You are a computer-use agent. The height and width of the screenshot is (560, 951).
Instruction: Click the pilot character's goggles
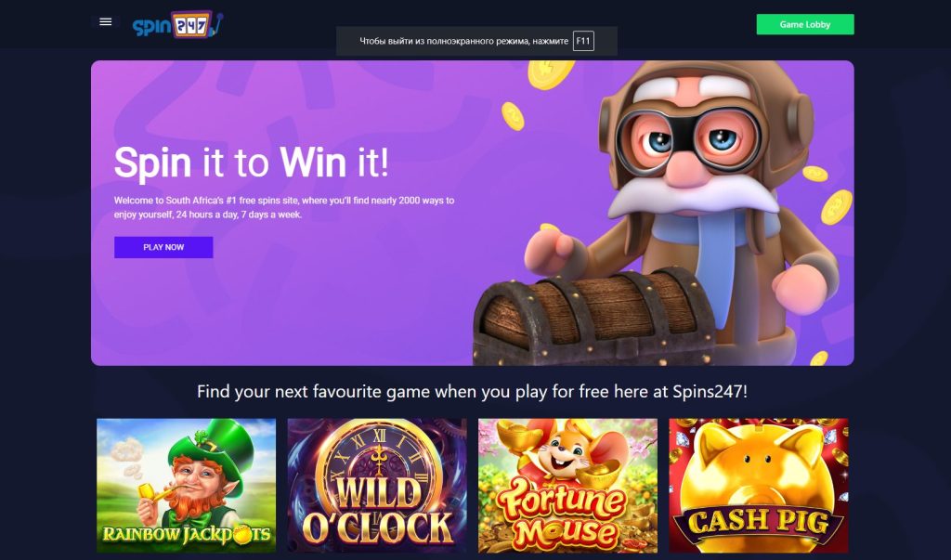pyautogui.click(x=689, y=139)
